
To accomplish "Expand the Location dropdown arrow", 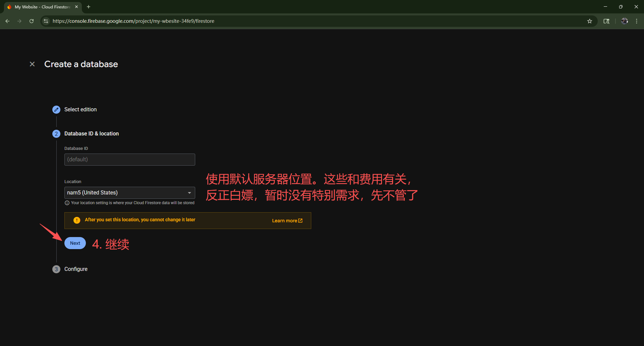I will click(190, 193).
